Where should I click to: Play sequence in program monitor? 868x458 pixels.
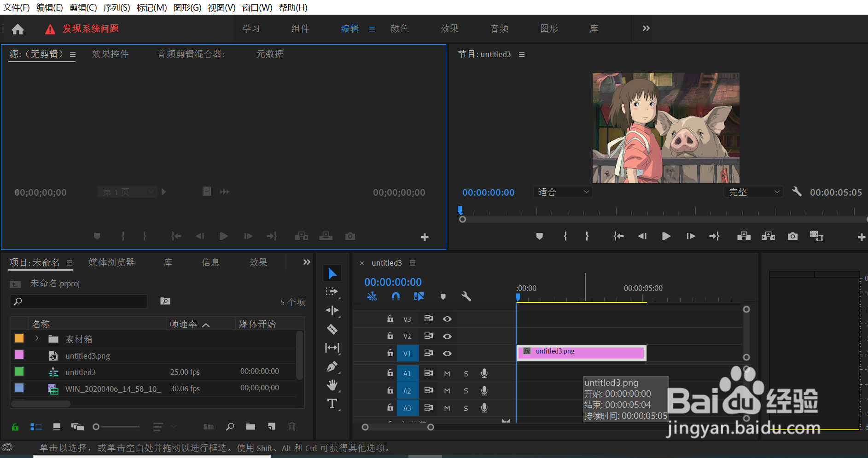click(666, 236)
